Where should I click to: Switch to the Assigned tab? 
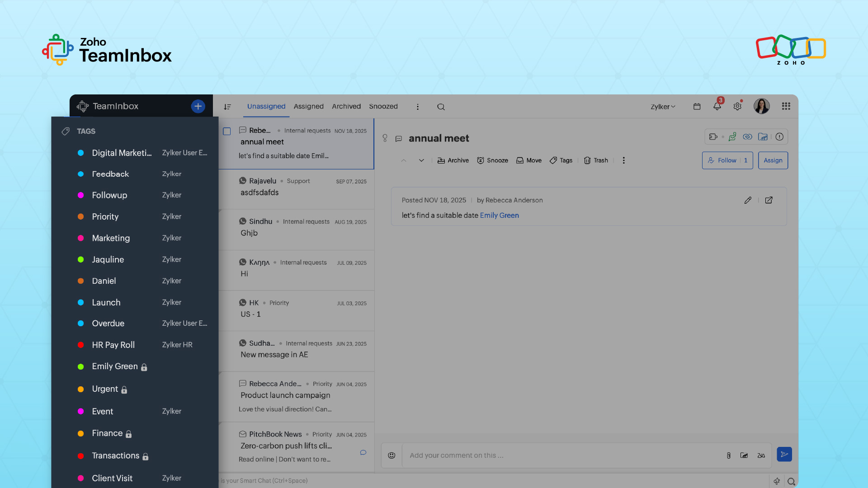[308, 107]
